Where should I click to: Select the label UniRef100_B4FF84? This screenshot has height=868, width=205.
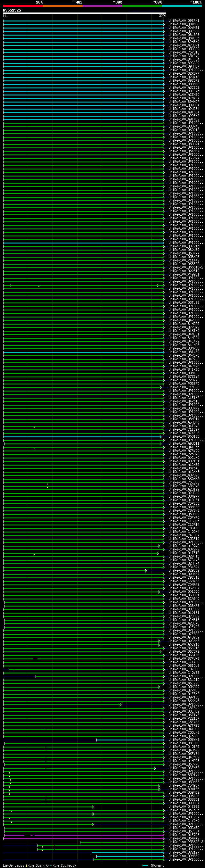[184, 60]
